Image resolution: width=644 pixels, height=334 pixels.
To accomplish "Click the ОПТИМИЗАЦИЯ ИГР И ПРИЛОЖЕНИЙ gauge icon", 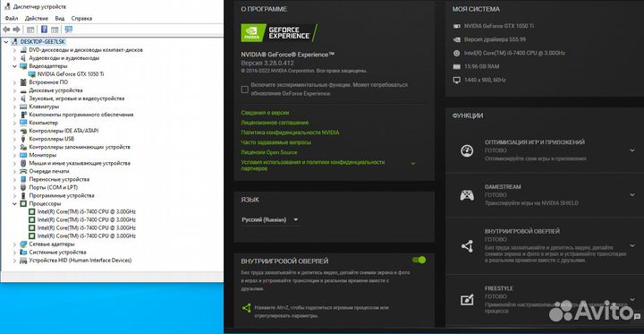I will pos(467,150).
